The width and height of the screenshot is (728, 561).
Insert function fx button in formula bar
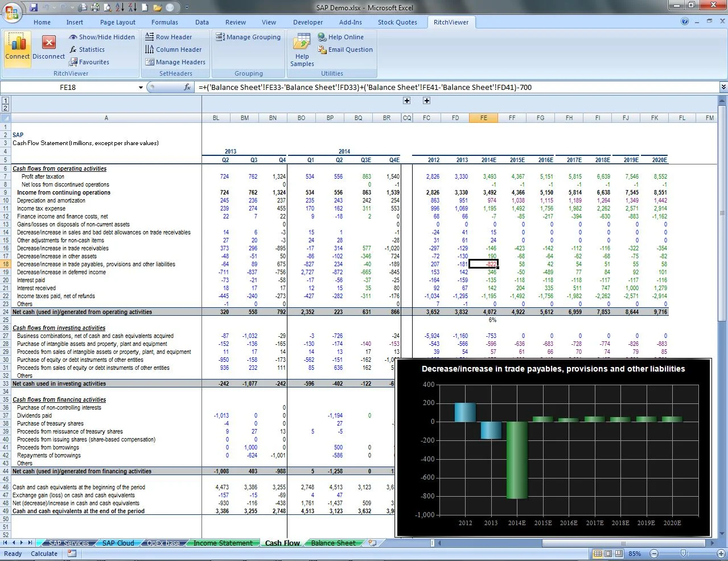point(187,87)
